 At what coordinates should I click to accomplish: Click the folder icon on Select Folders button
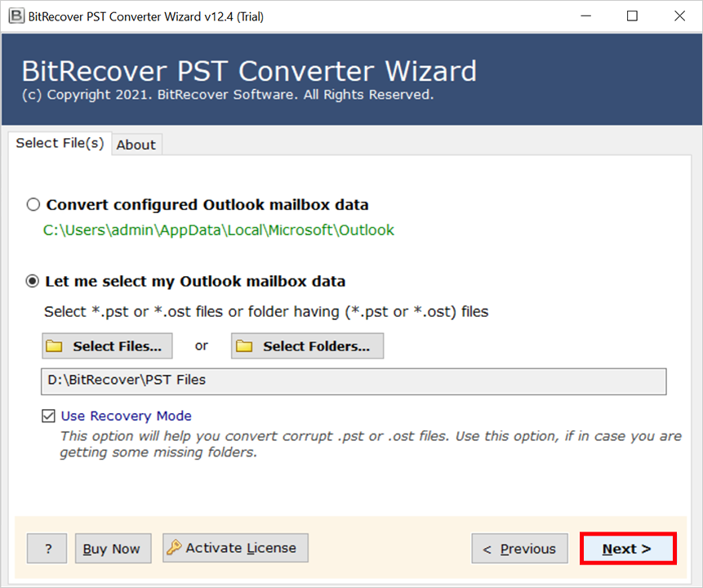244,346
